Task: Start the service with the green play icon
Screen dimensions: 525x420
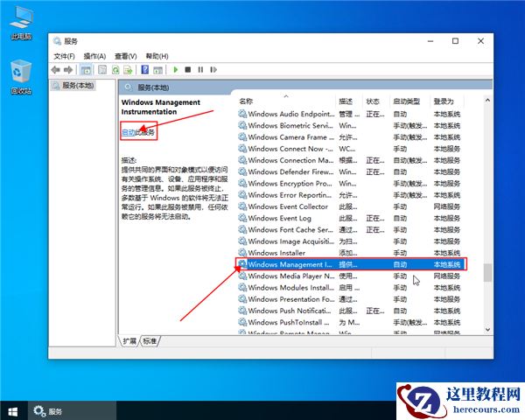Action: click(176, 70)
